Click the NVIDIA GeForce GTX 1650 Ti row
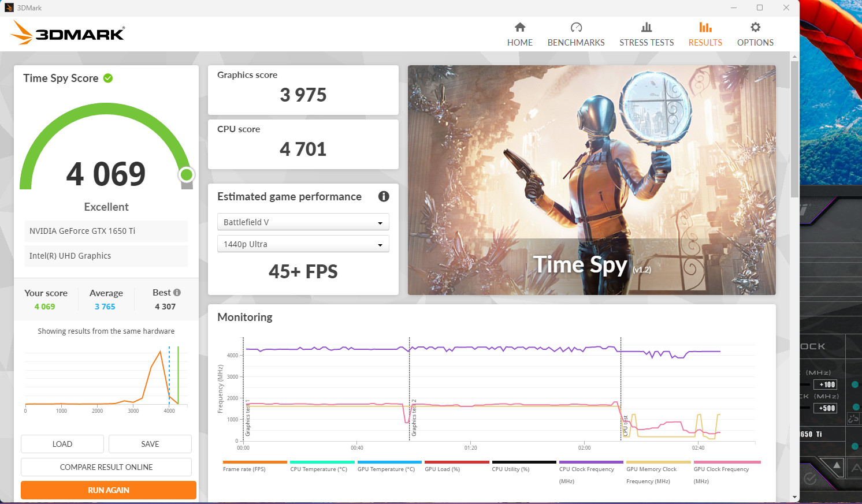The width and height of the screenshot is (862, 504). pos(106,231)
